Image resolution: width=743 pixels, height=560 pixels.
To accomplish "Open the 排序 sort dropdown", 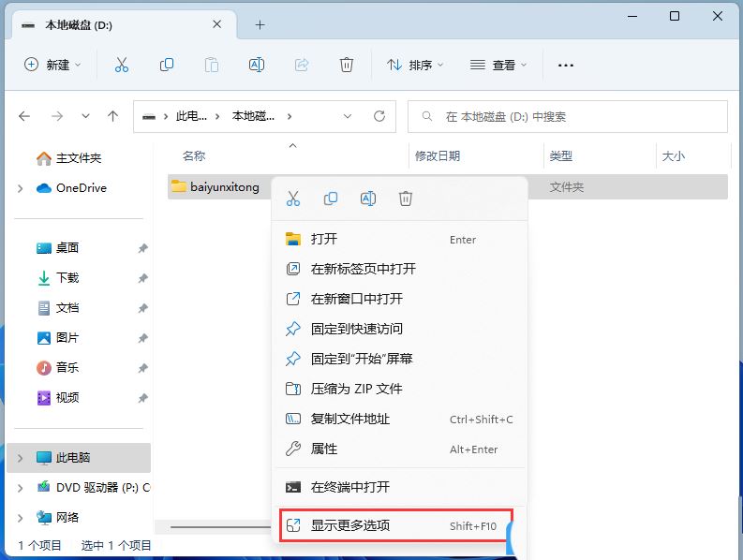I will [x=415, y=65].
